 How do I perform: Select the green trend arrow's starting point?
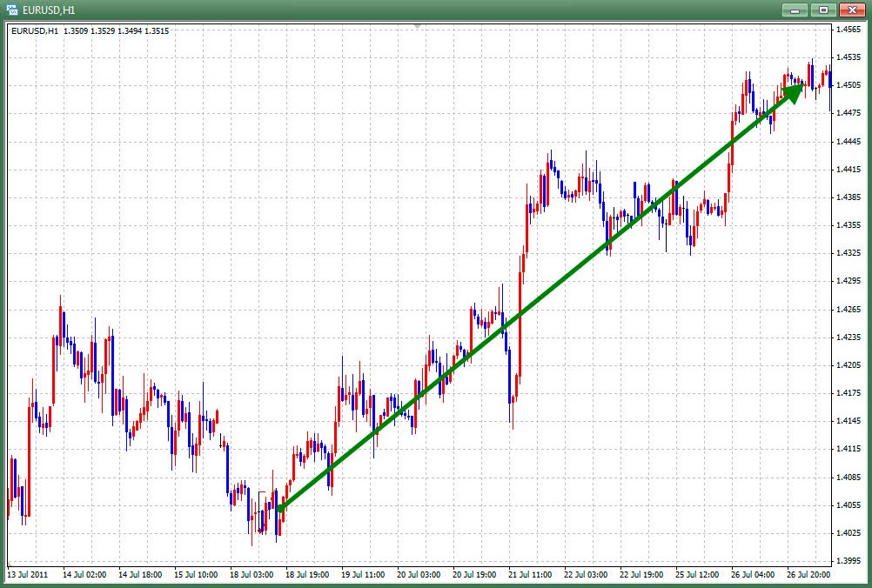(279, 510)
